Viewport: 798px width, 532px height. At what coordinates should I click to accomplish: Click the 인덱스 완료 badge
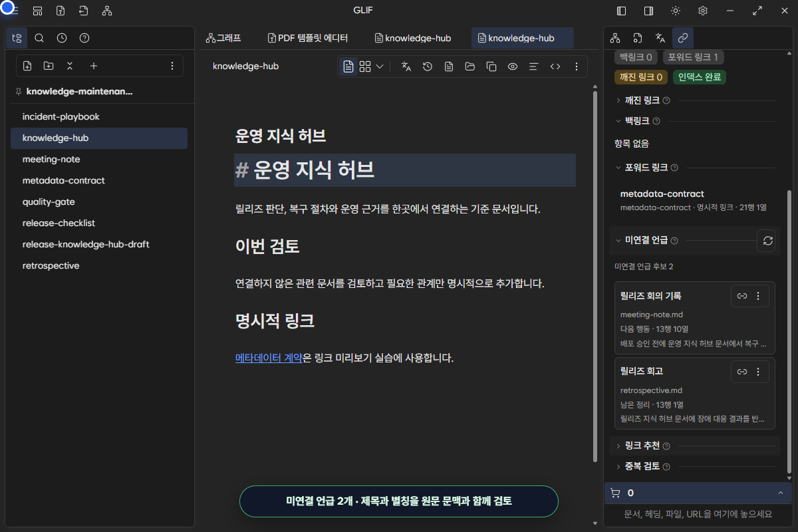coord(700,77)
